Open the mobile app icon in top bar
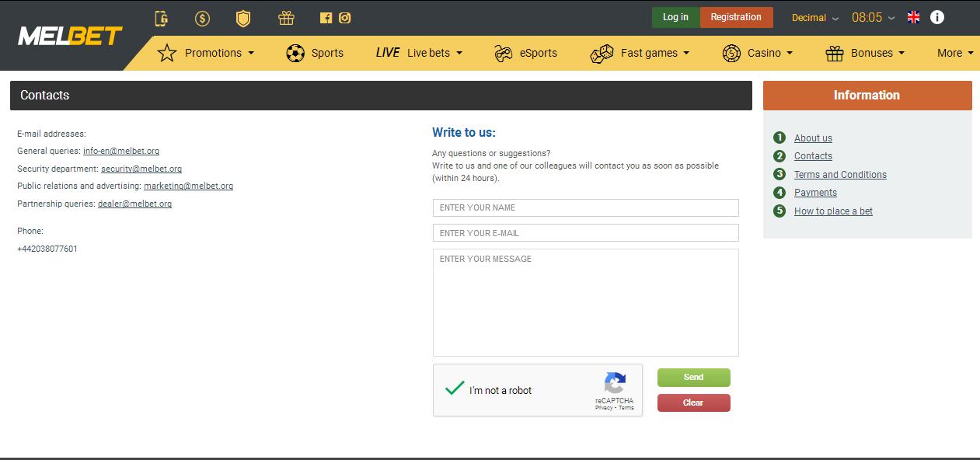The width and height of the screenshot is (980, 460). point(162,18)
